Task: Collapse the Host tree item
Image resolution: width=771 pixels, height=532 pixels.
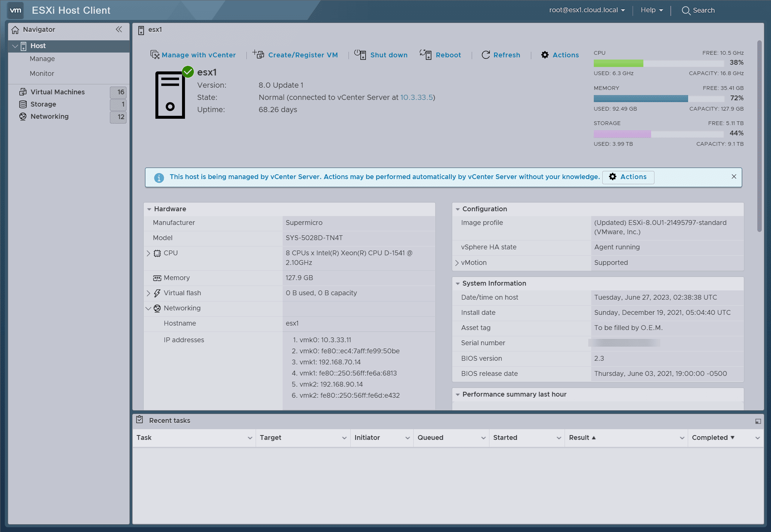Action: [x=15, y=46]
